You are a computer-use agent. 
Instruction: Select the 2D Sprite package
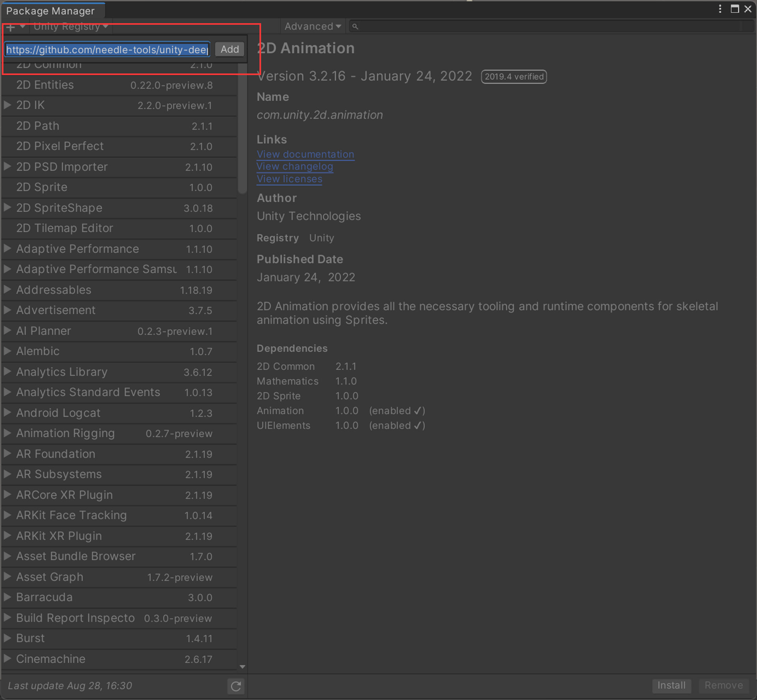(x=42, y=187)
